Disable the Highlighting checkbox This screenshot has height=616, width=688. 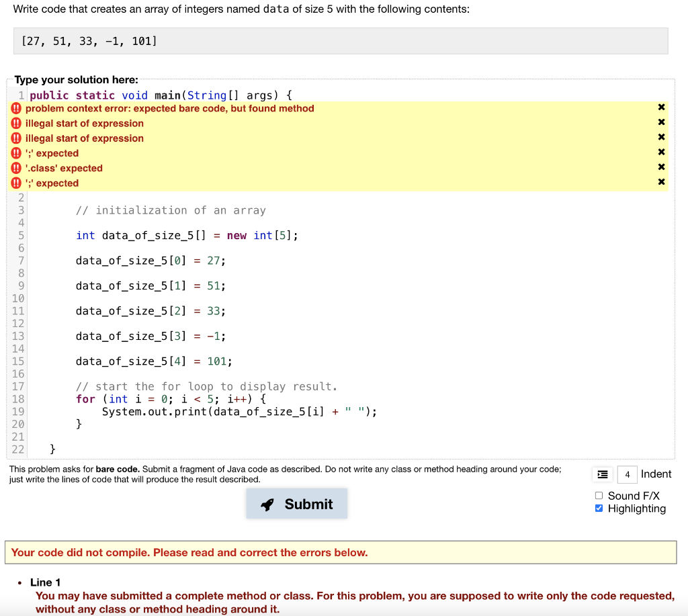[x=598, y=509]
